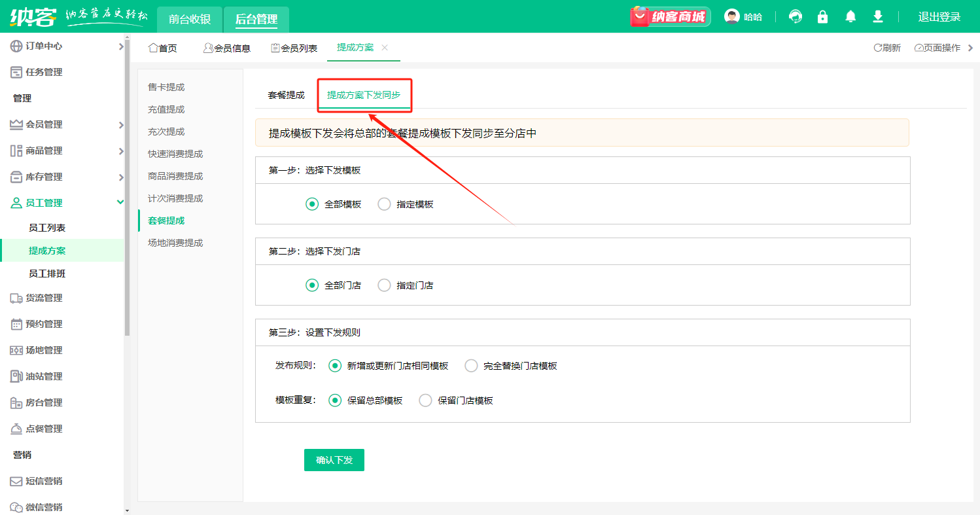
Task: Click the customer service headset icon
Action: click(796, 17)
